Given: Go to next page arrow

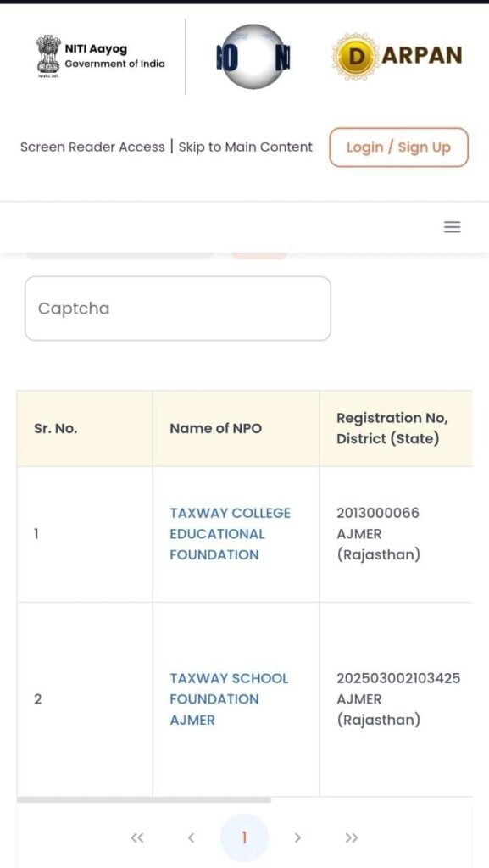Looking at the screenshot, I should (297, 838).
